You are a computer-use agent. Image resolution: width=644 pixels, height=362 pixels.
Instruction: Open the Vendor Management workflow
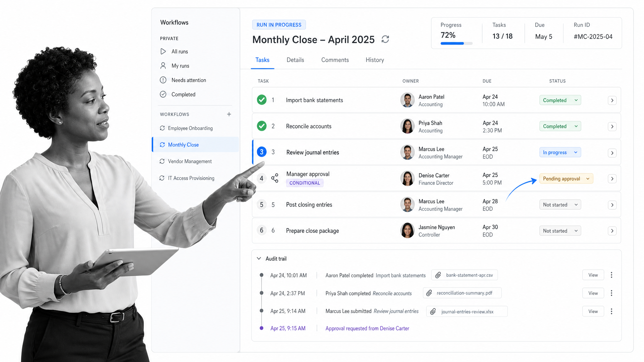(x=190, y=161)
